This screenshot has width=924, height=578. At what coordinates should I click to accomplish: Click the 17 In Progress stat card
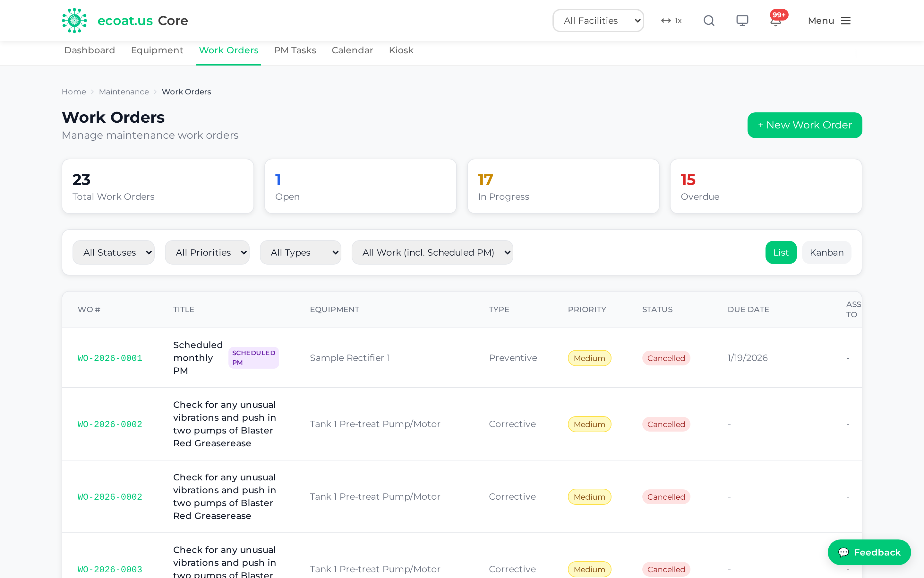point(563,186)
